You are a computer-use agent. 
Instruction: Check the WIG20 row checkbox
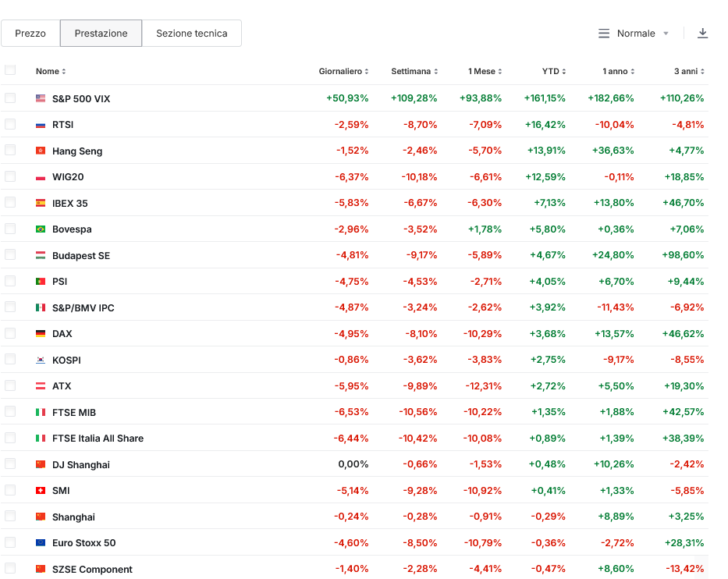10,176
